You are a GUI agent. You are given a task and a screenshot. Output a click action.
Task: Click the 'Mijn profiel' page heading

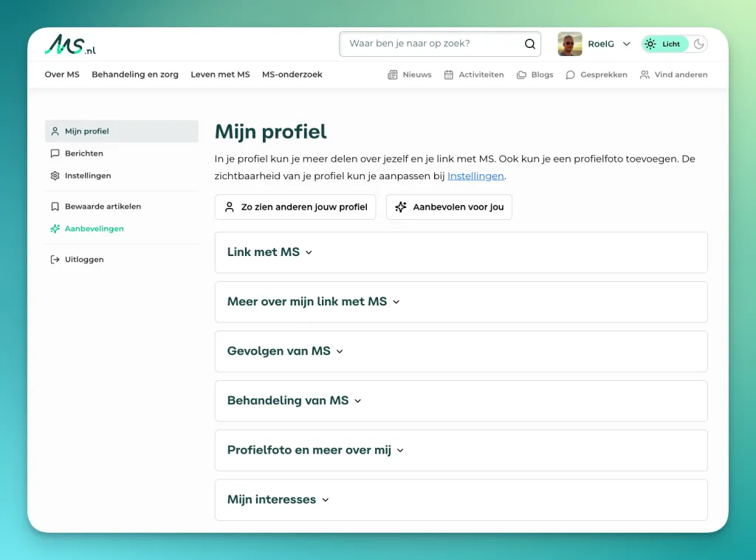coord(270,131)
